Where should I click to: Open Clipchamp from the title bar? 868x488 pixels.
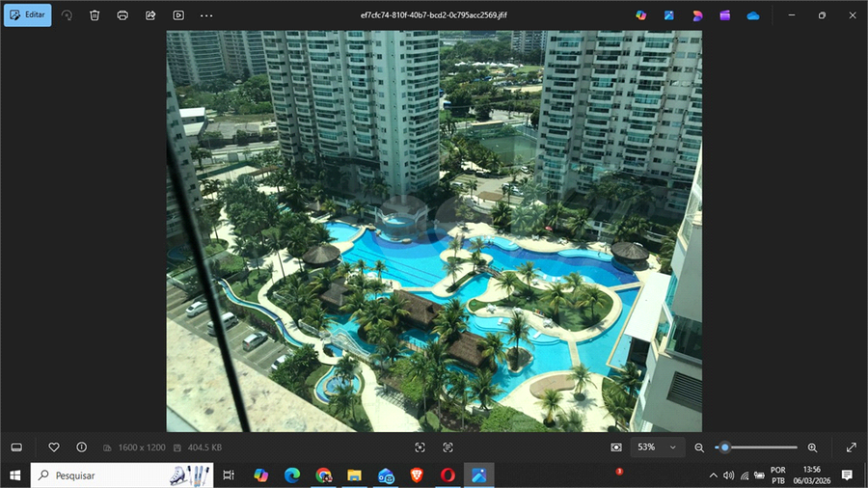pyautogui.click(x=725, y=15)
